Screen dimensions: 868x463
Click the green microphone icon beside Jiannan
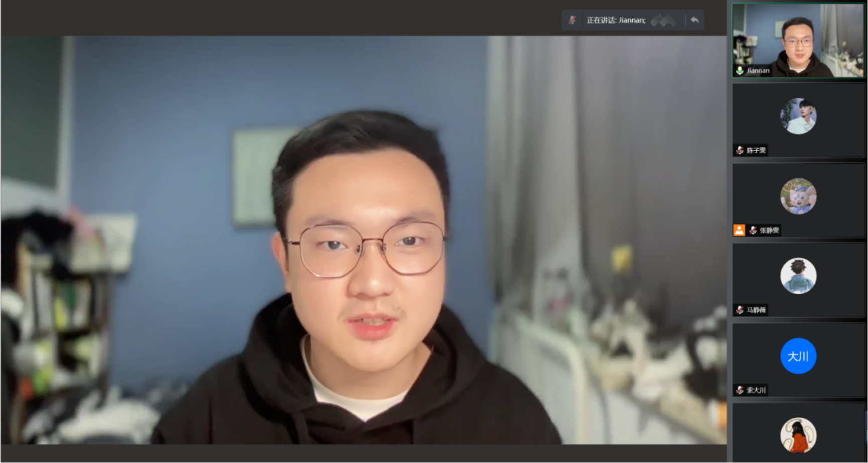tap(740, 70)
